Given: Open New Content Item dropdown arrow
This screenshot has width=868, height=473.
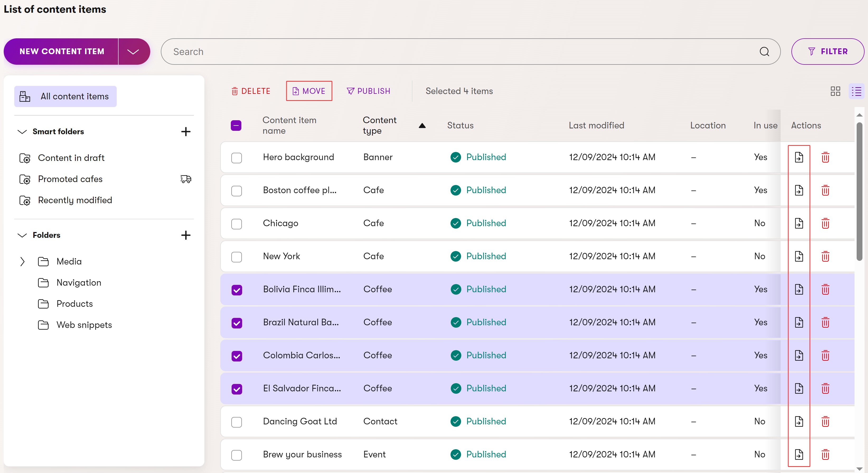Looking at the screenshot, I should pyautogui.click(x=133, y=52).
